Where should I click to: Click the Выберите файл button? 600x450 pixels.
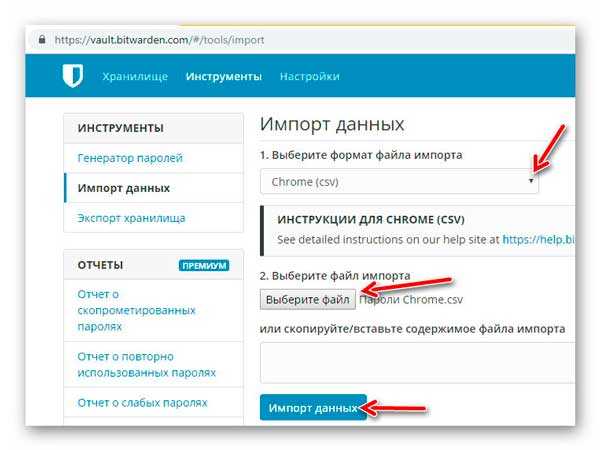pos(308,300)
